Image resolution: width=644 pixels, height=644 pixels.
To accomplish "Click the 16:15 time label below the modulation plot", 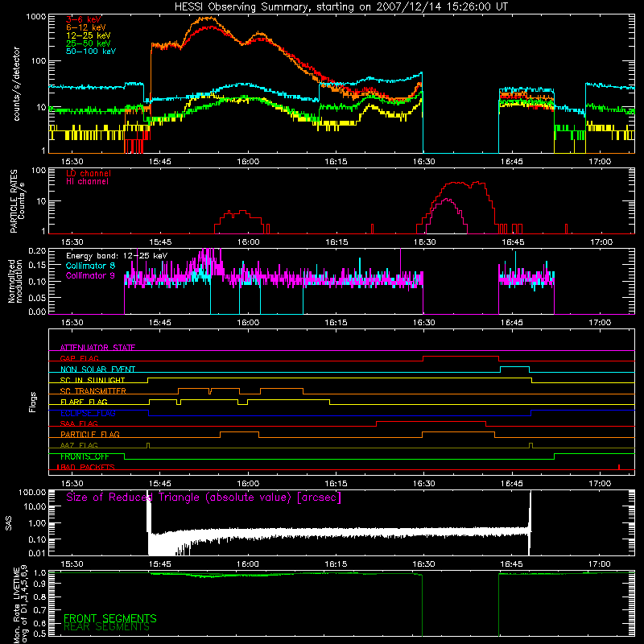I will point(336,323).
